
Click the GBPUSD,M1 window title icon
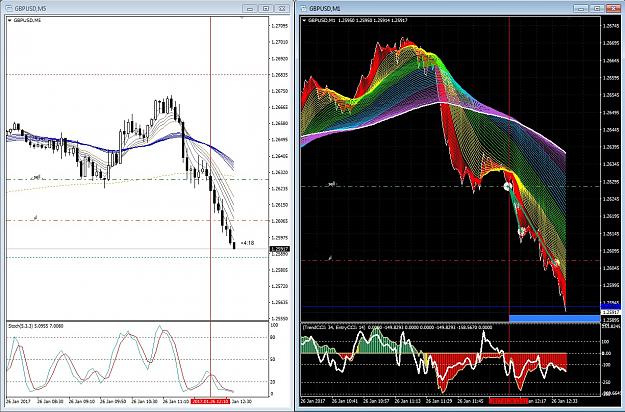303,8
